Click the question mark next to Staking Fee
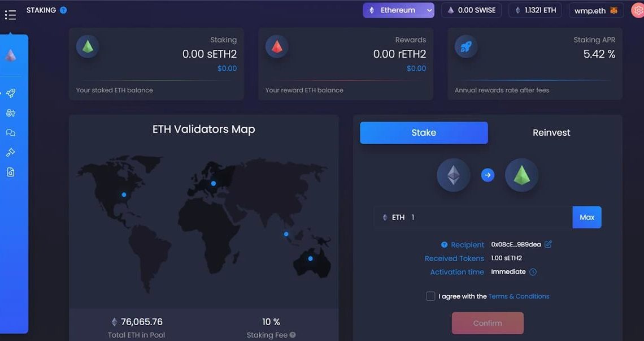The width and height of the screenshot is (644, 341). click(293, 335)
